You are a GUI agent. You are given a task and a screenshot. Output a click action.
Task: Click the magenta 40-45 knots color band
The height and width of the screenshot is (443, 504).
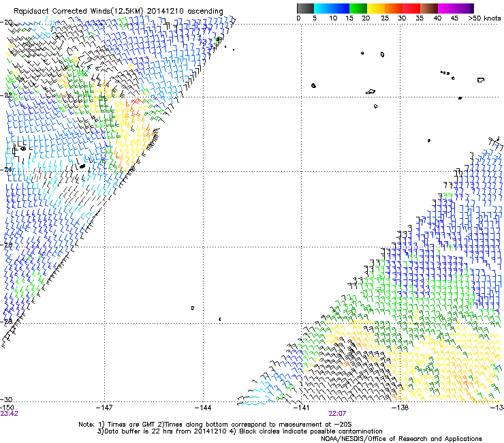pyautogui.click(x=447, y=8)
